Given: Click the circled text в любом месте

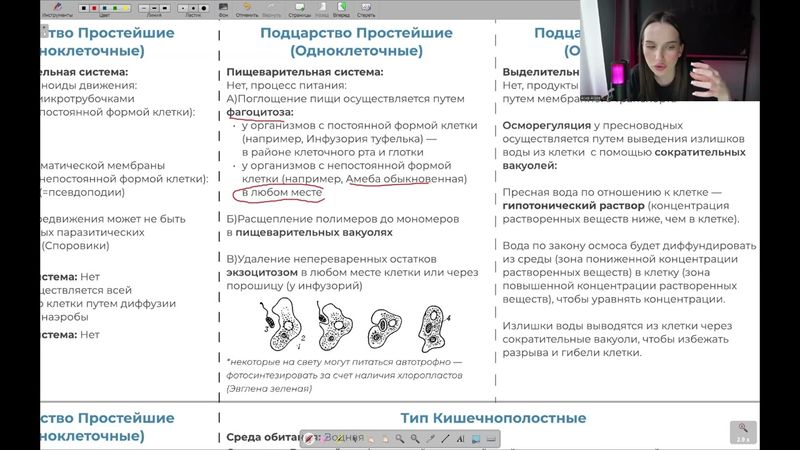Looking at the screenshot, I should click(x=282, y=192).
